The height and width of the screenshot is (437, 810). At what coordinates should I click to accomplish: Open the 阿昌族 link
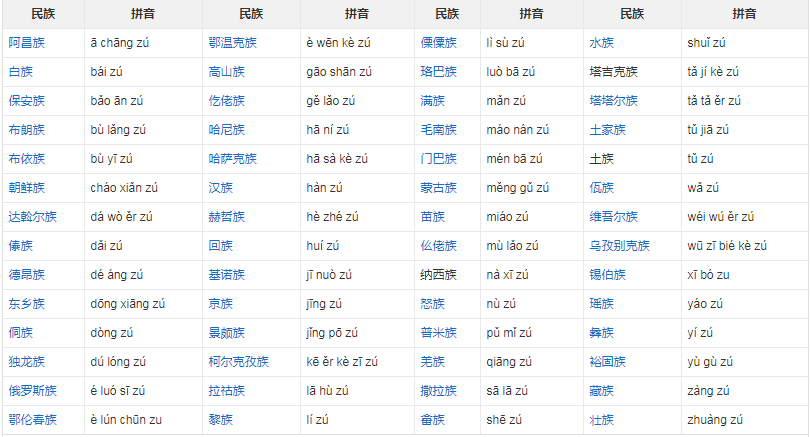26,43
